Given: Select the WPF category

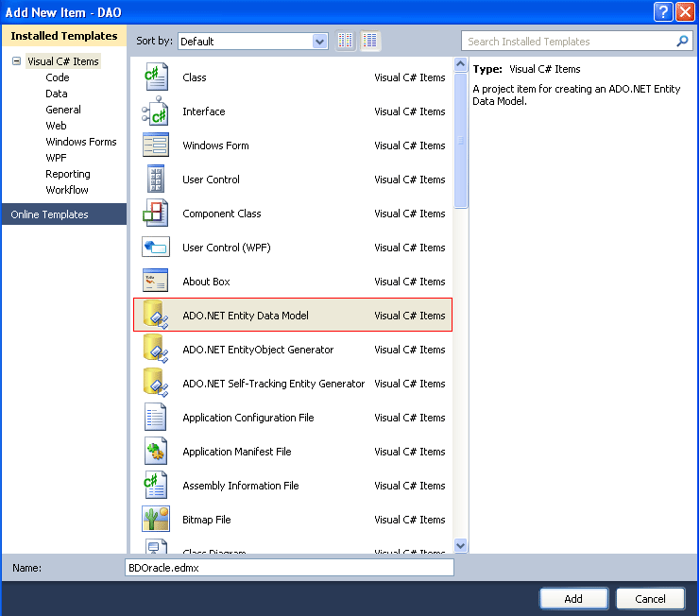Looking at the screenshot, I should coord(56,158).
